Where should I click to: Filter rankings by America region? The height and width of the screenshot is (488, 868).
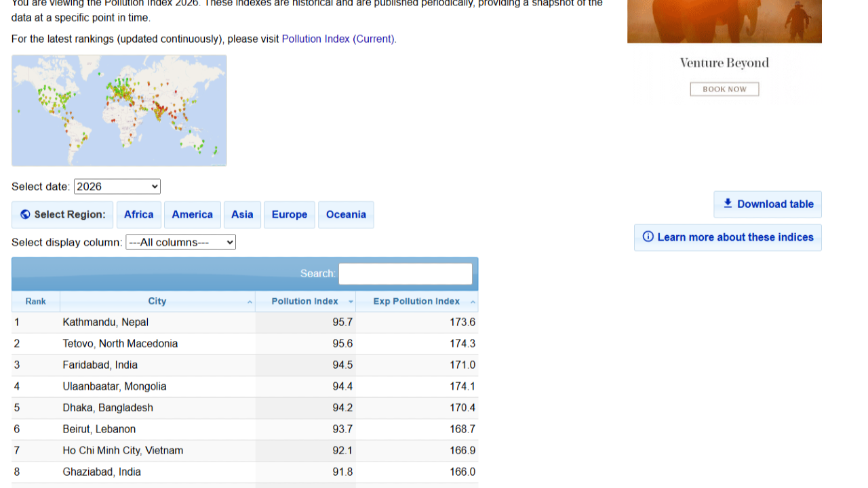coord(192,214)
